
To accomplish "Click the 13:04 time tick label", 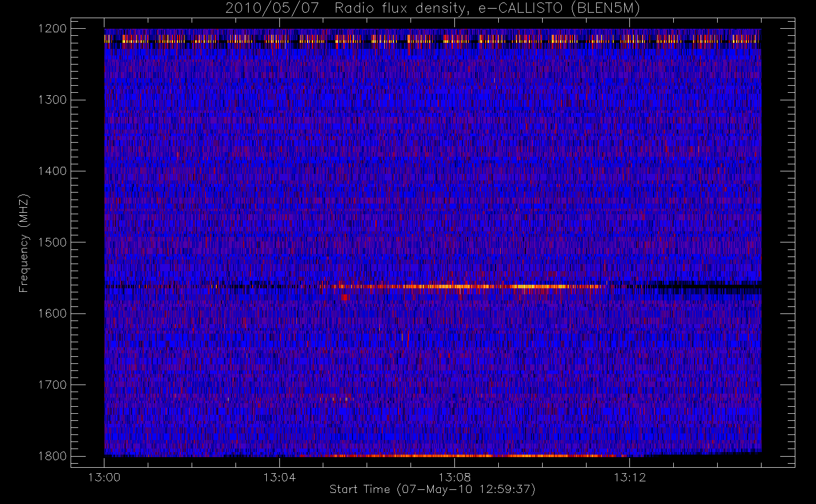I will tap(279, 477).
